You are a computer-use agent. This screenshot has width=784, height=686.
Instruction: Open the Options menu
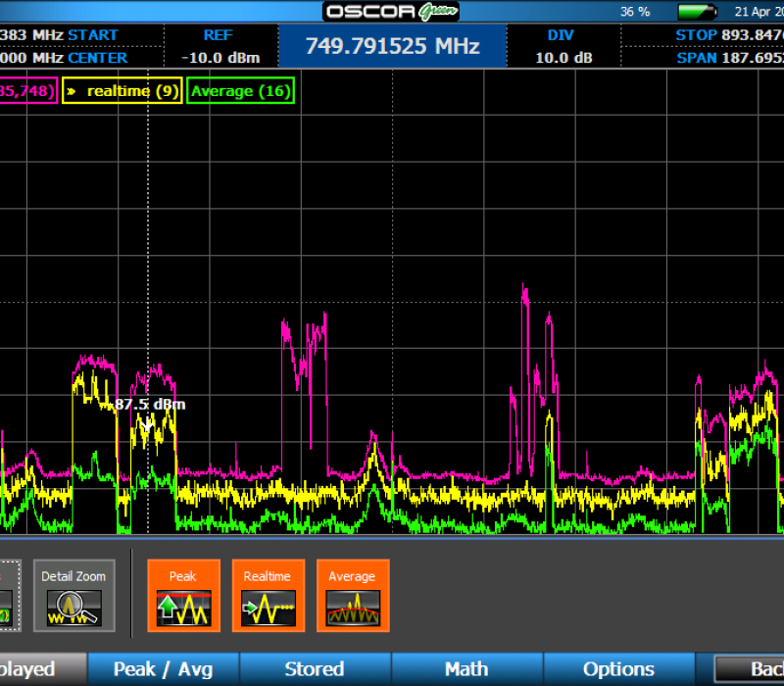pos(619,669)
